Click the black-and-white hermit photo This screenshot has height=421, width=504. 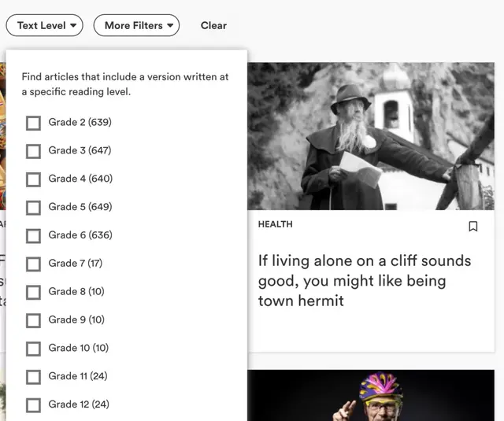pyautogui.click(x=371, y=136)
